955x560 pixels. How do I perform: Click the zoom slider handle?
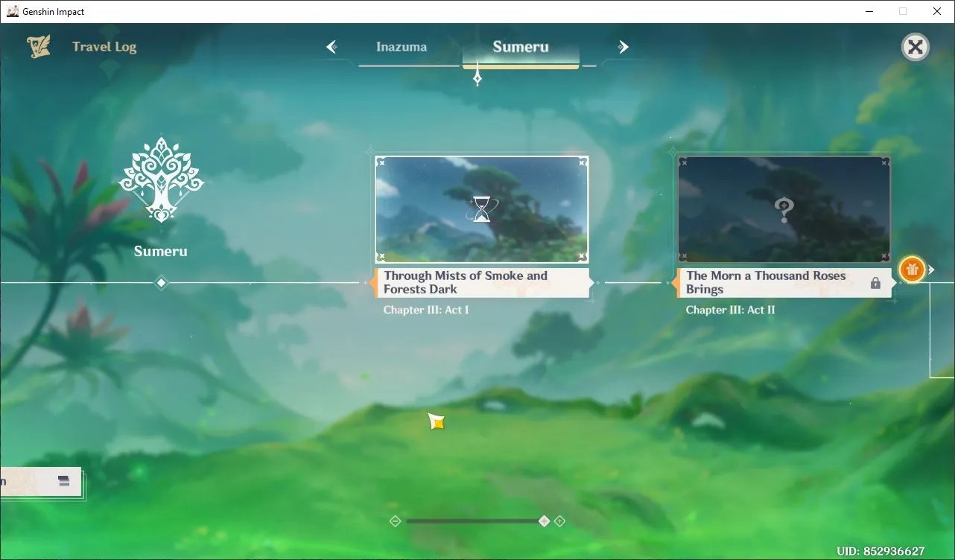click(544, 521)
